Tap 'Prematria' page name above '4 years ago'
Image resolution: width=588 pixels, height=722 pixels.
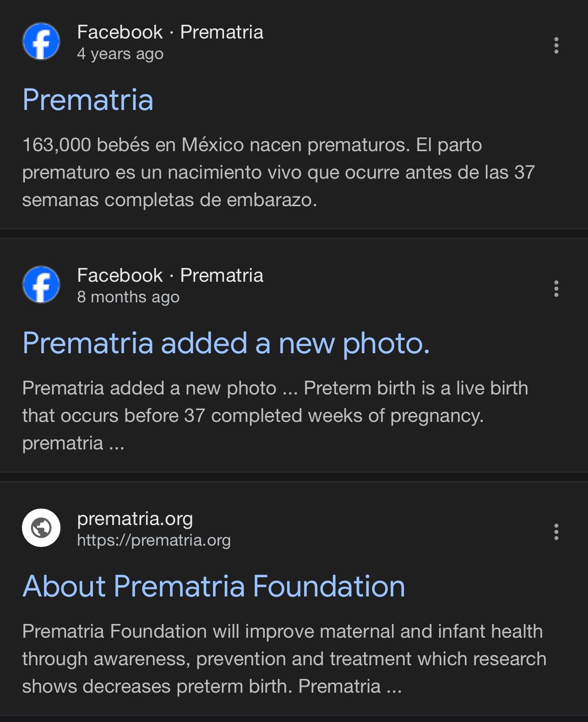point(222,32)
